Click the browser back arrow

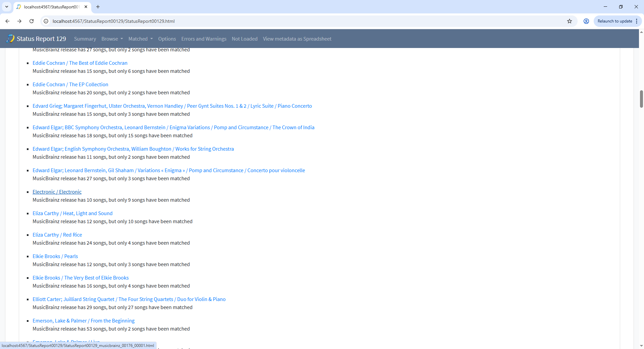tap(7, 21)
